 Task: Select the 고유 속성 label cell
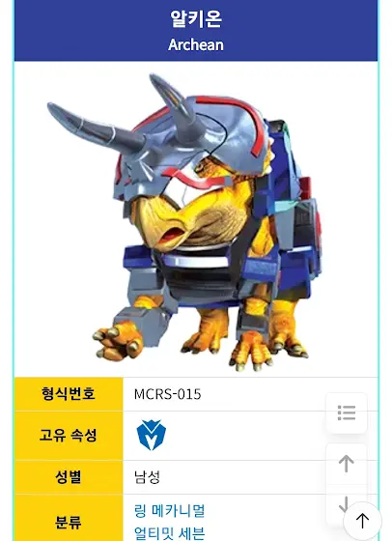(69, 436)
